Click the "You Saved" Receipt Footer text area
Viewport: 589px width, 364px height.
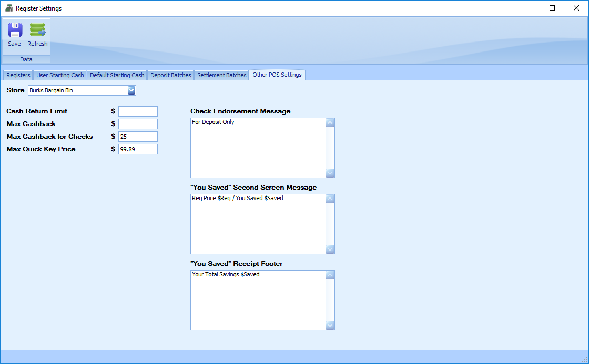point(258,300)
